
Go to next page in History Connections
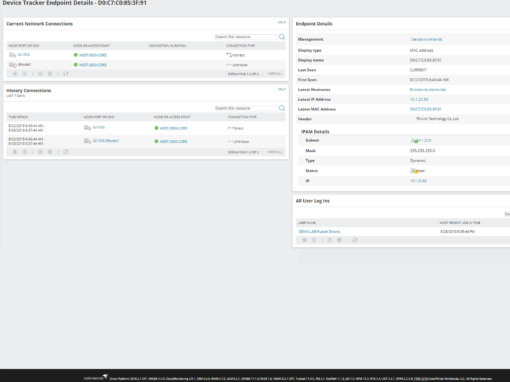click(40, 152)
